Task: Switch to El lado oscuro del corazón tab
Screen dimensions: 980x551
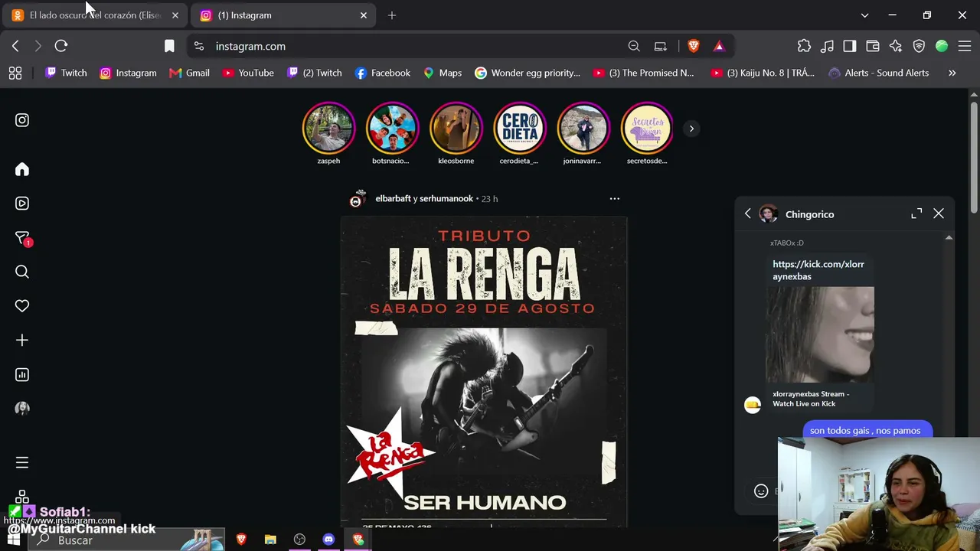Action: (x=94, y=15)
